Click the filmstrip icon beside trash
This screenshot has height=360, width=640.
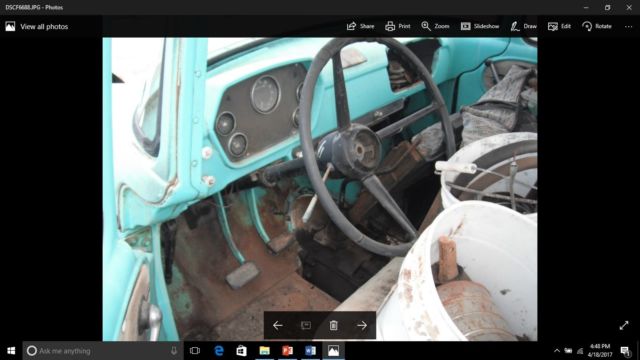click(x=306, y=325)
